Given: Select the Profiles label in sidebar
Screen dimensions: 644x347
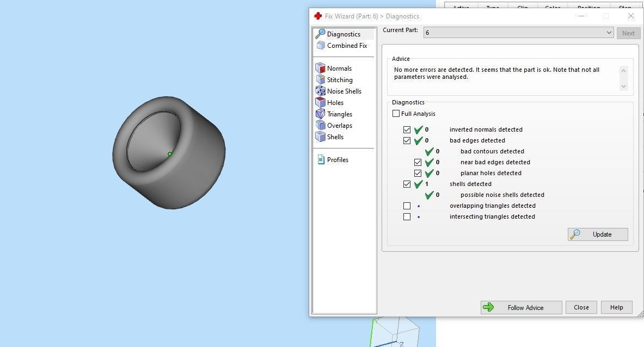Looking at the screenshot, I should [x=338, y=159].
